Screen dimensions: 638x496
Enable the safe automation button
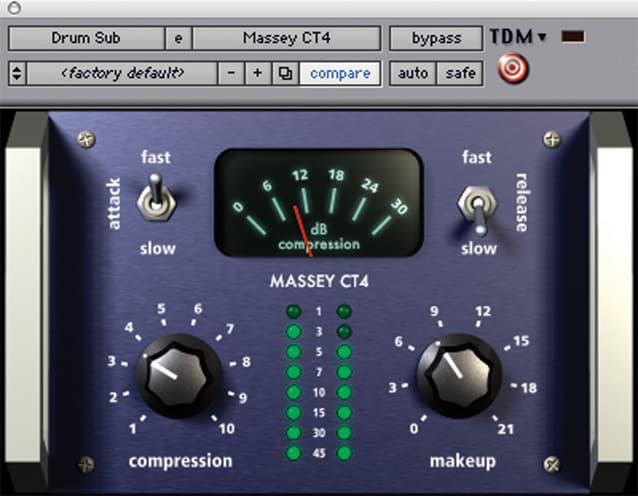tap(460, 74)
